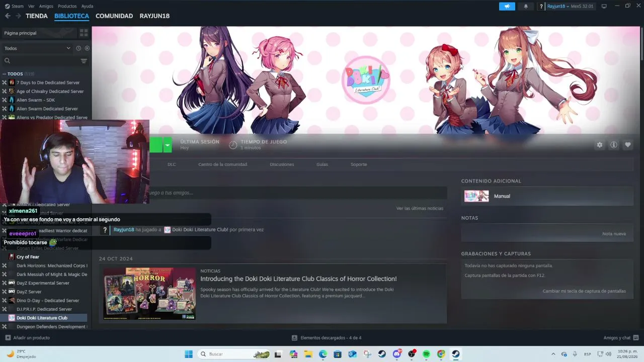Open the Classics of Horror news thumbnail

149,294
